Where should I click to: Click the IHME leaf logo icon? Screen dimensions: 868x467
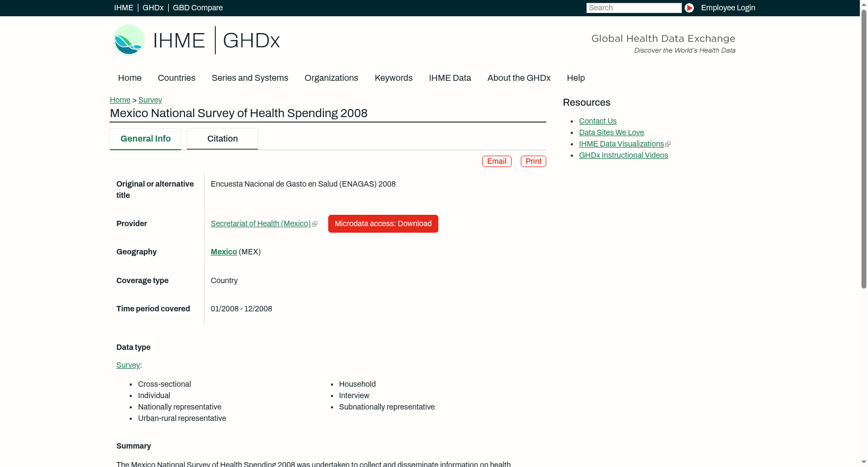pyautogui.click(x=129, y=40)
